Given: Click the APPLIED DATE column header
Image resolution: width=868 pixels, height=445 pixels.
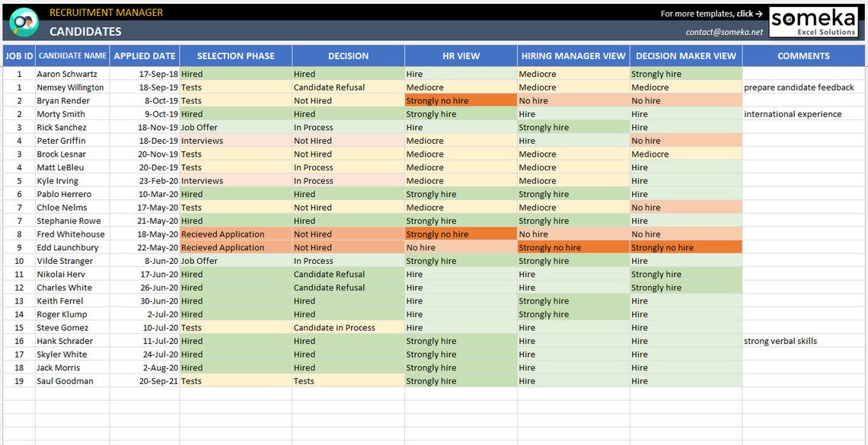Looking at the screenshot, I should coord(145,56).
